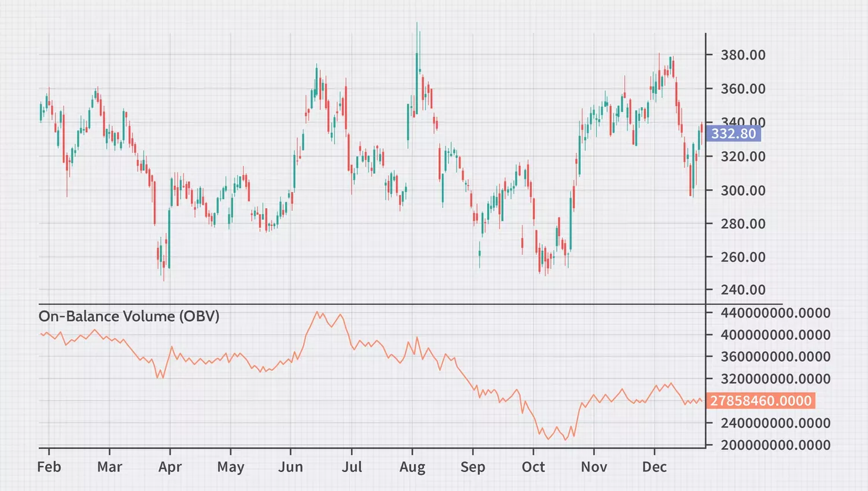Select the Apr month label
The height and width of the screenshot is (491, 868).
click(170, 467)
